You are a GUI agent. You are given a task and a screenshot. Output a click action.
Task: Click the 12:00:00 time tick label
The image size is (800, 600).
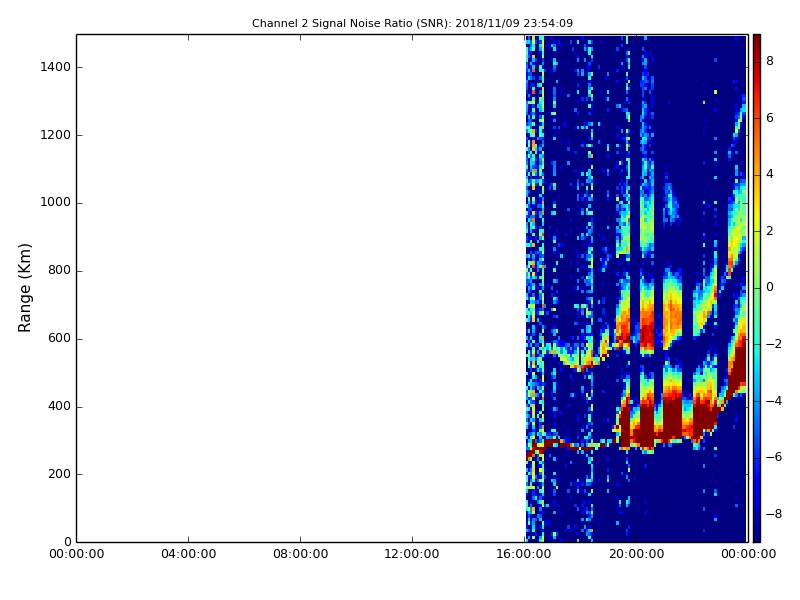(x=412, y=554)
